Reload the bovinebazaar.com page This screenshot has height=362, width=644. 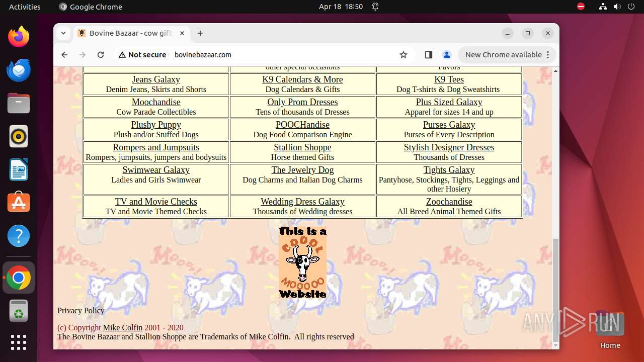pos(101,55)
